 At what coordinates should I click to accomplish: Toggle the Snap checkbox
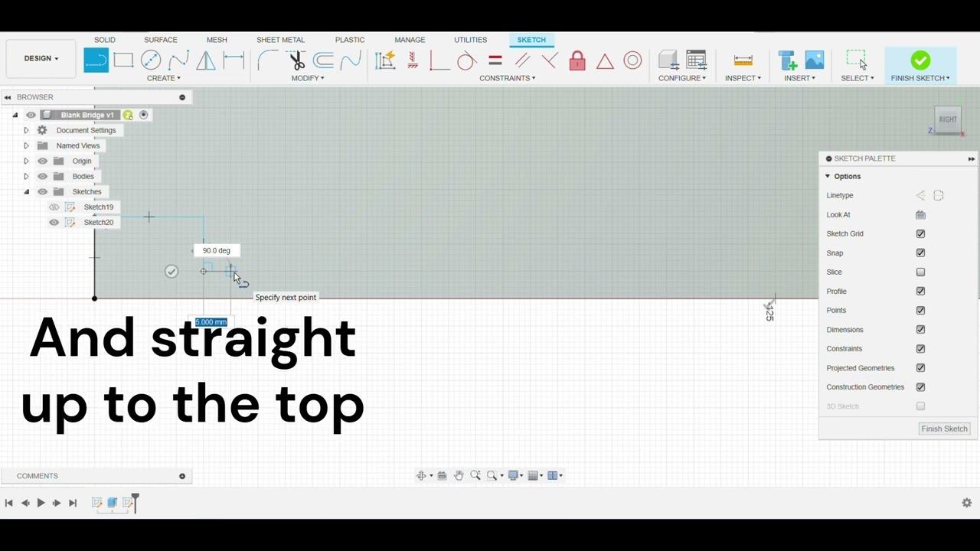920,253
